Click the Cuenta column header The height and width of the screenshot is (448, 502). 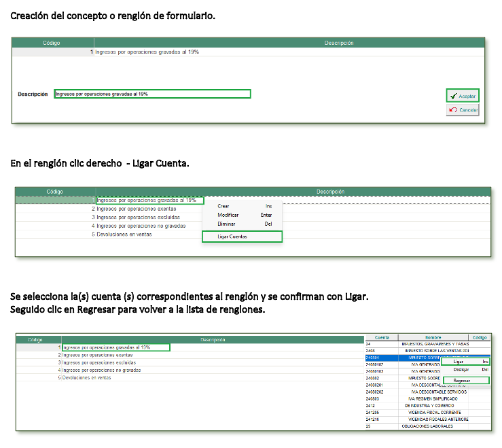tap(382, 337)
